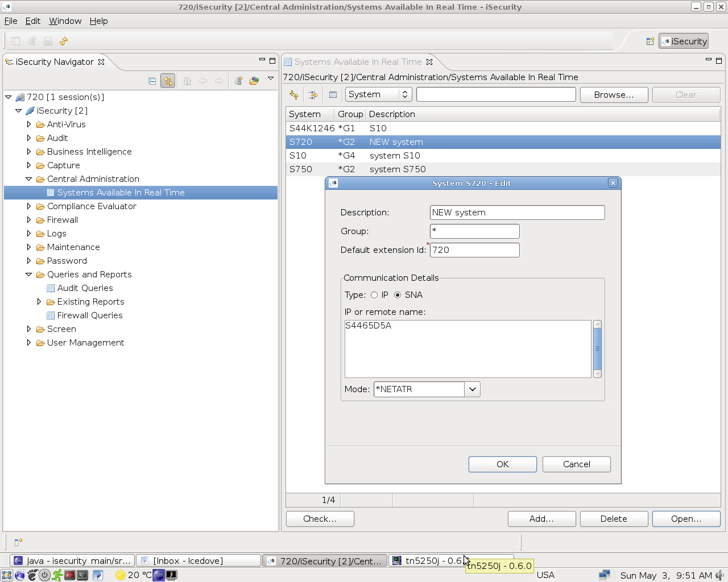Image resolution: width=728 pixels, height=582 pixels.
Task: Close the Systems Available In Real Time tab
Action: 429,62
